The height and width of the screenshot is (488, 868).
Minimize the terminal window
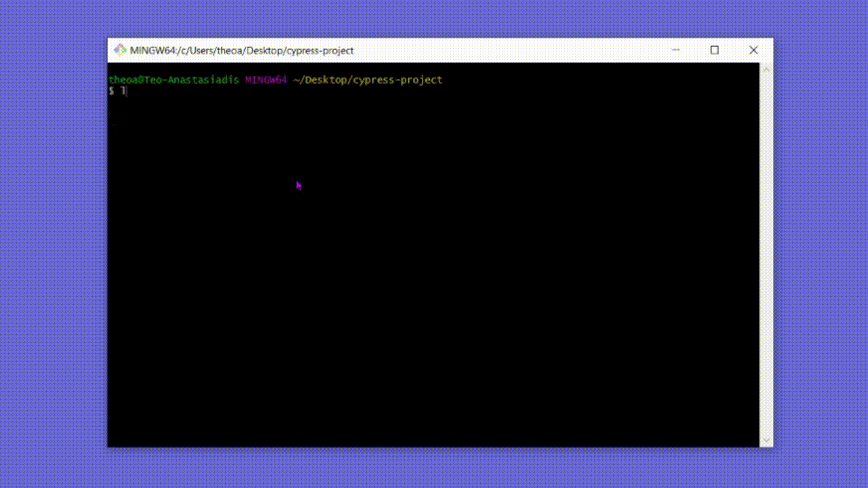(675, 49)
